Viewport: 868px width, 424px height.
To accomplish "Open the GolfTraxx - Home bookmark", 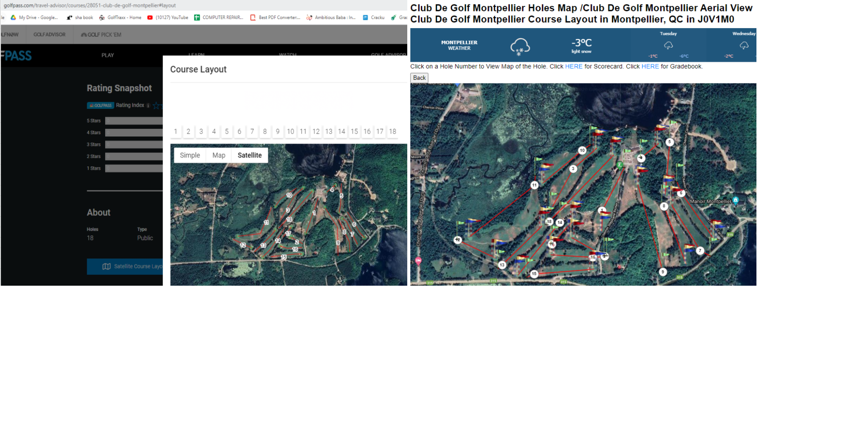I will pyautogui.click(x=120, y=18).
